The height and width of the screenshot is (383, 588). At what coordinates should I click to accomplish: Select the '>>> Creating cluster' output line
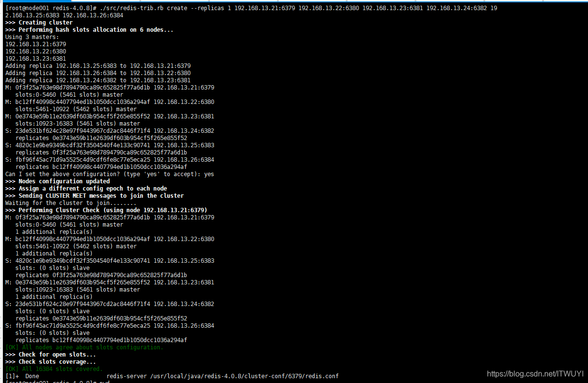pyautogui.click(x=39, y=23)
